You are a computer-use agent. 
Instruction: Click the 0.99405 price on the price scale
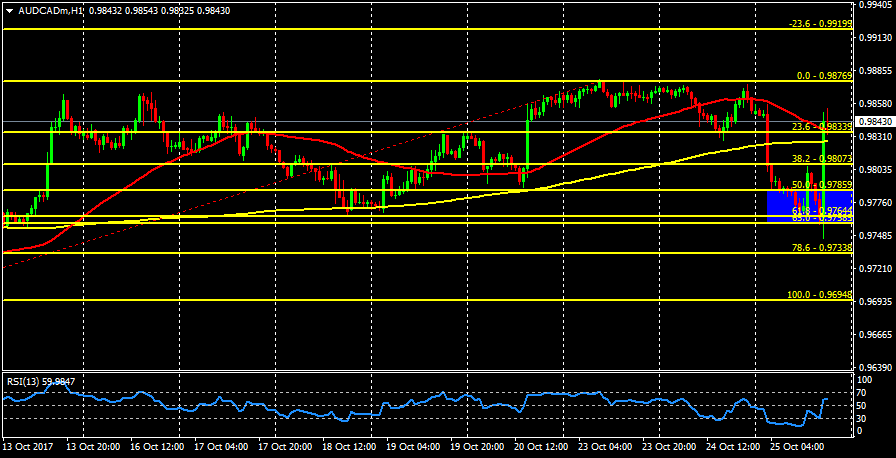876,5
